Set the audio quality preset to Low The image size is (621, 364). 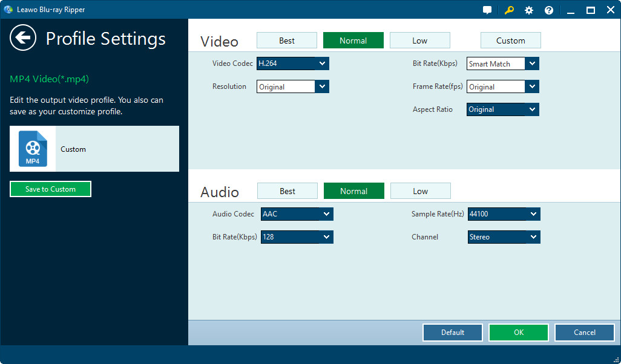(420, 191)
